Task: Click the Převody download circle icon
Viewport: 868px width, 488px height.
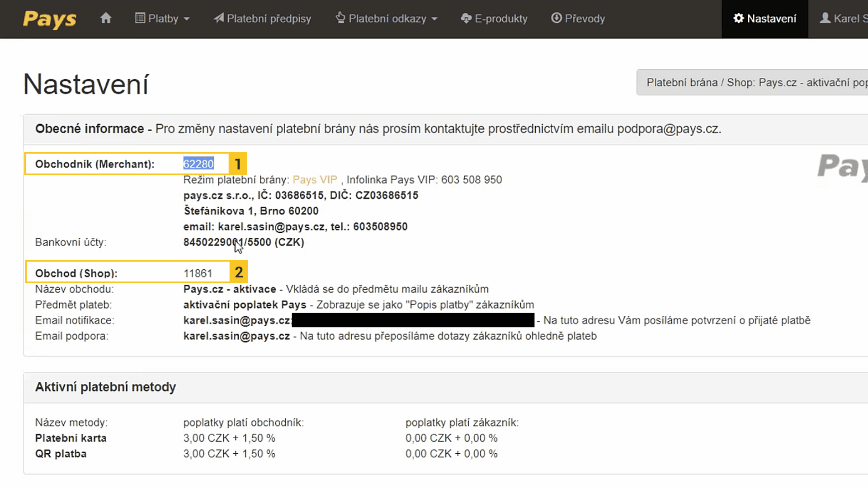Action: [x=557, y=18]
